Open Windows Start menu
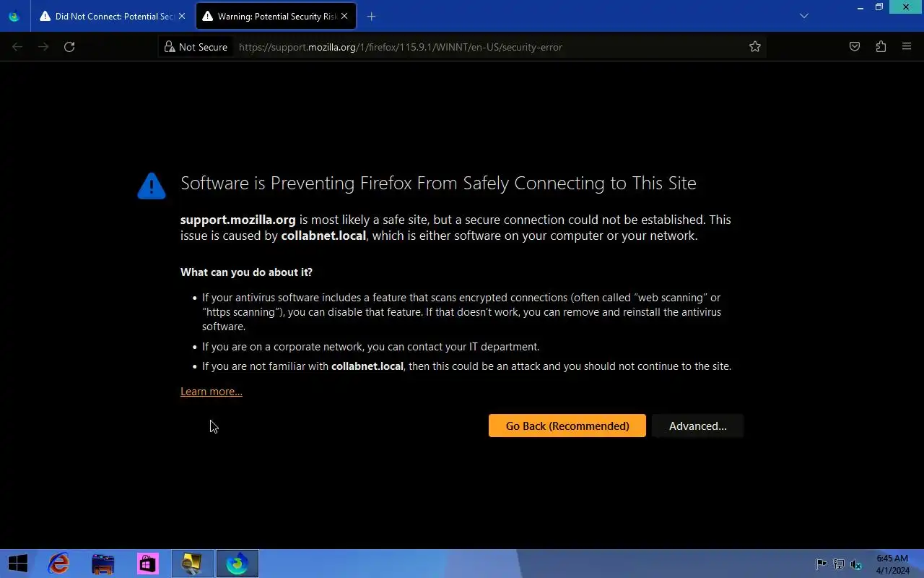The height and width of the screenshot is (578, 924). click(18, 564)
